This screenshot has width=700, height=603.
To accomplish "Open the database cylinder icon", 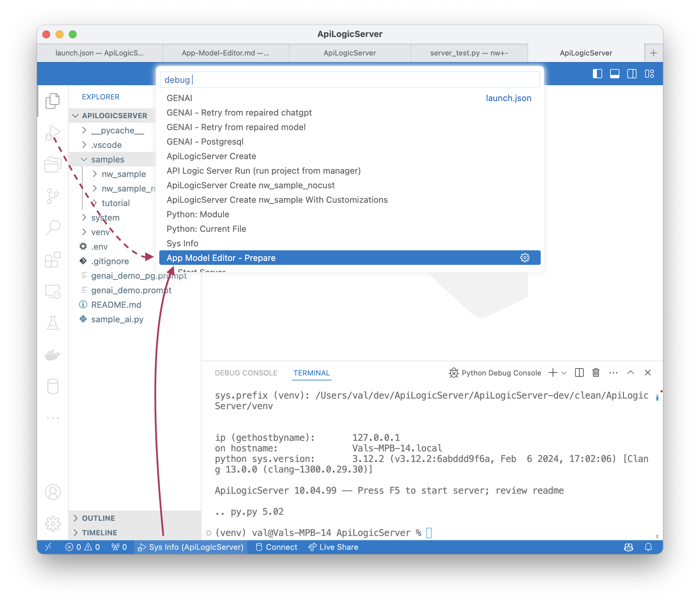I will [53, 387].
